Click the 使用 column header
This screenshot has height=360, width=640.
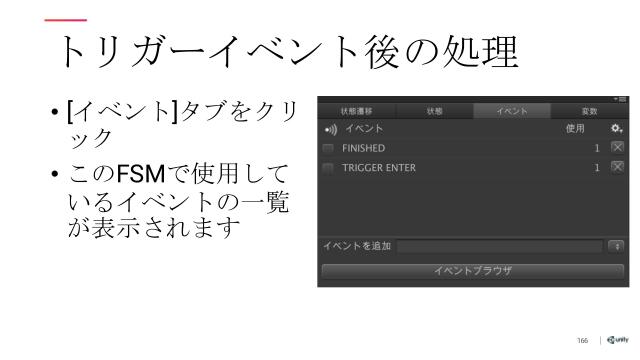[x=575, y=129]
